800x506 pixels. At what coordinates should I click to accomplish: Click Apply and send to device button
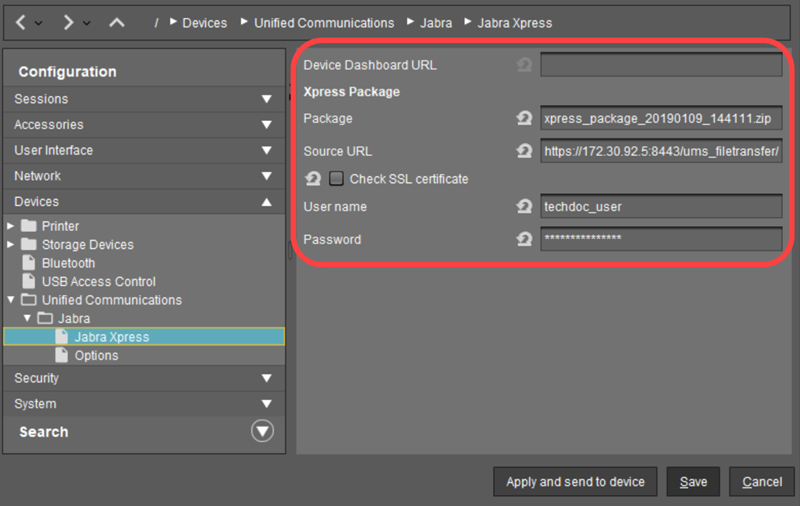[575, 482]
